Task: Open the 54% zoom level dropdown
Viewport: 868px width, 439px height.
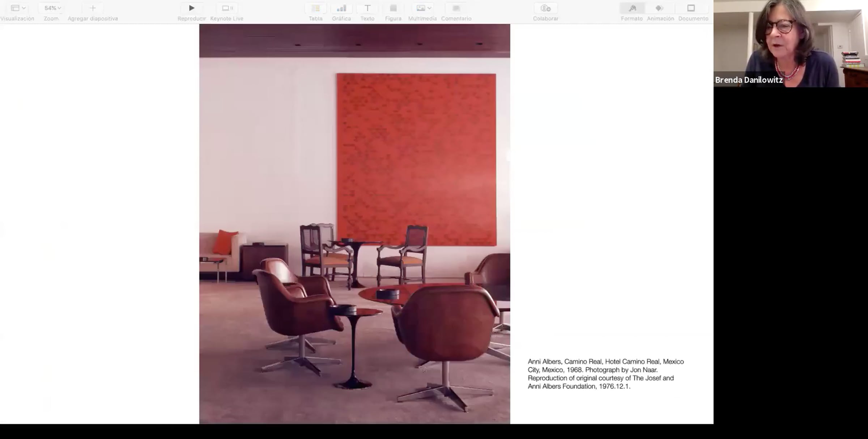Action: point(52,8)
